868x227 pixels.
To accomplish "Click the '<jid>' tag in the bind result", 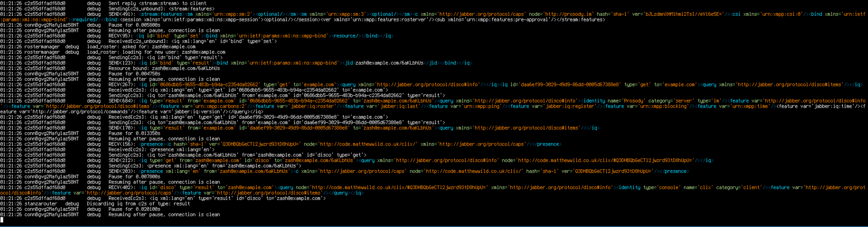I will 348,63.
